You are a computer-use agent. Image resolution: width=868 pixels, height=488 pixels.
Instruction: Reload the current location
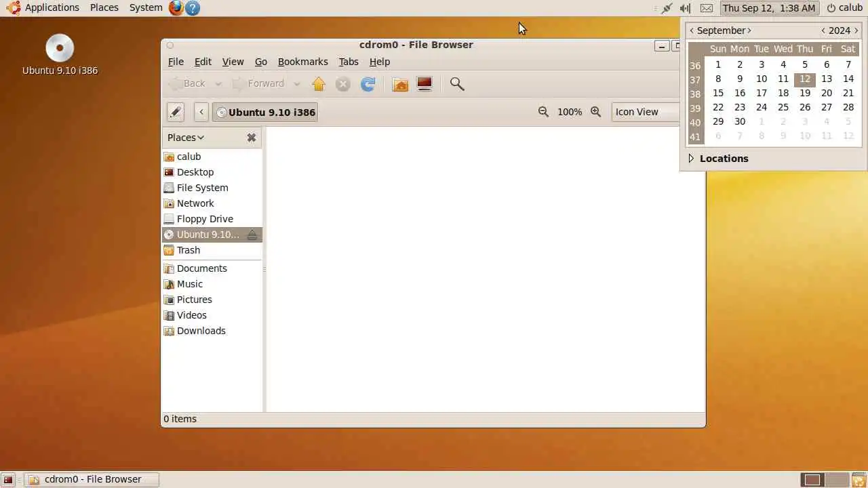point(368,84)
